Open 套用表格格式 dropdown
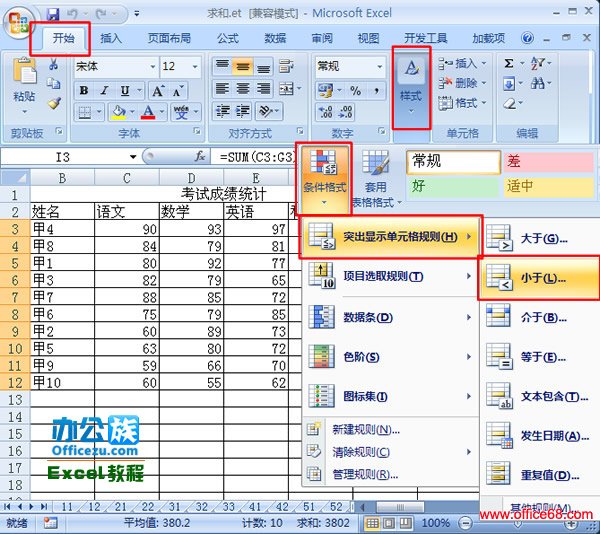This screenshot has height=534, width=600. (375, 179)
